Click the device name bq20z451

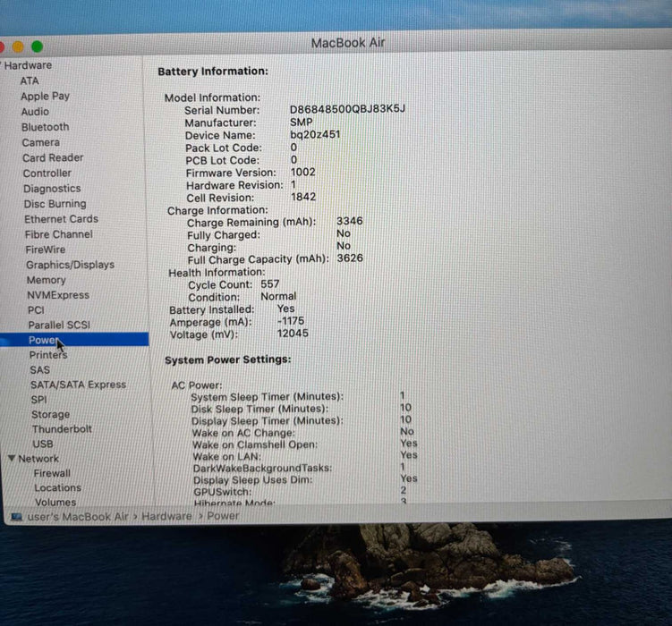[315, 134]
